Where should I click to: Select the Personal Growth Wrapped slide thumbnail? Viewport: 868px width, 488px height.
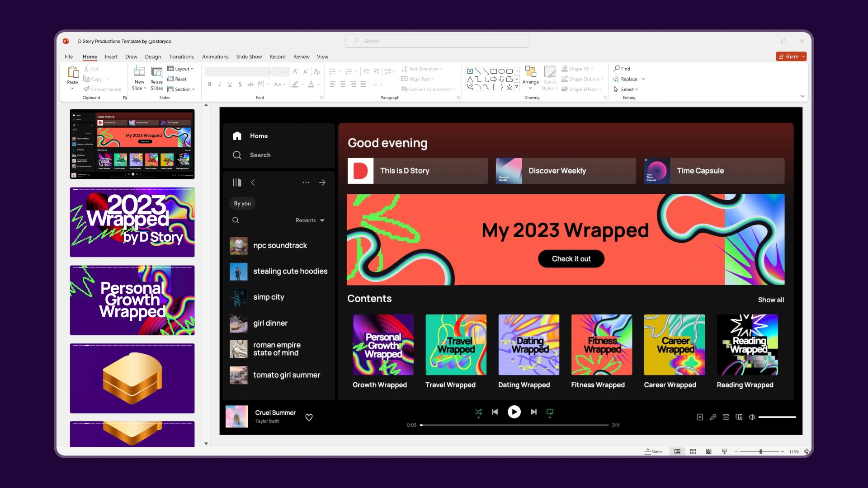[132, 300]
